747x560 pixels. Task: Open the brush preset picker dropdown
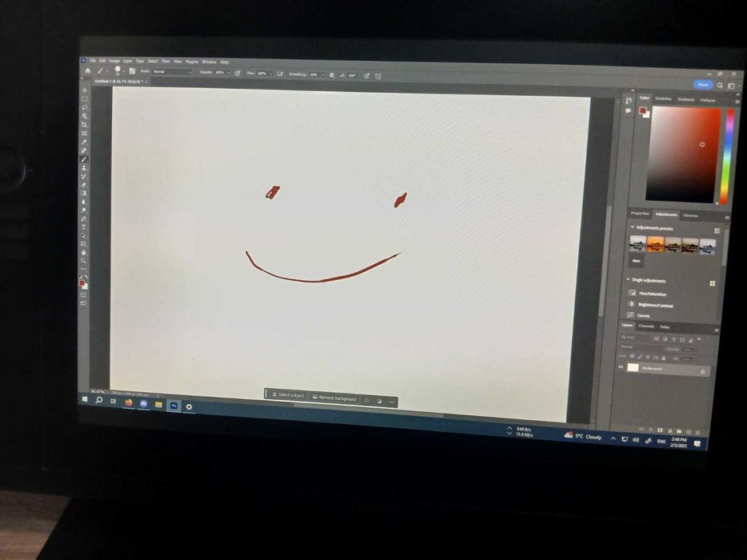(x=124, y=71)
